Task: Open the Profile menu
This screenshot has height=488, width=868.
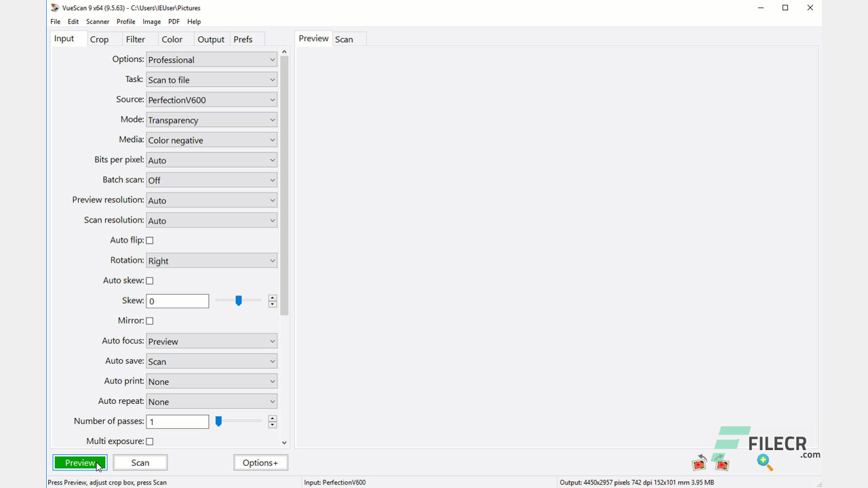Action: (126, 22)
